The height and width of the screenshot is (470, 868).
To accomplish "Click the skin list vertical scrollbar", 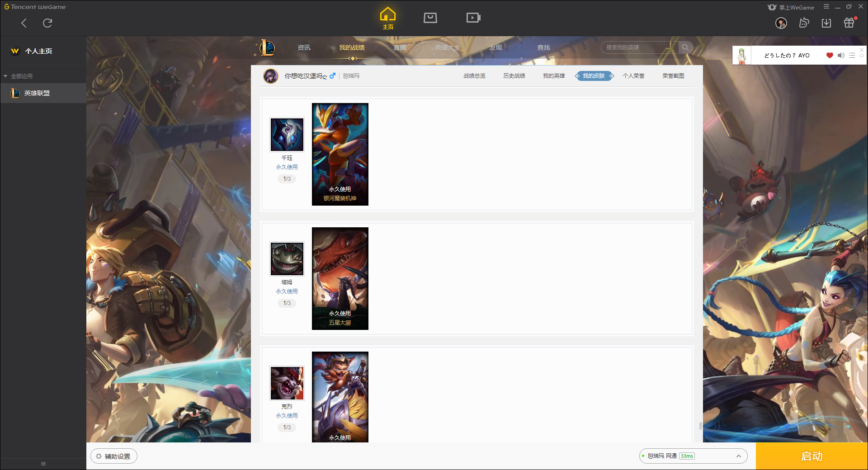I will pos(700,426).
